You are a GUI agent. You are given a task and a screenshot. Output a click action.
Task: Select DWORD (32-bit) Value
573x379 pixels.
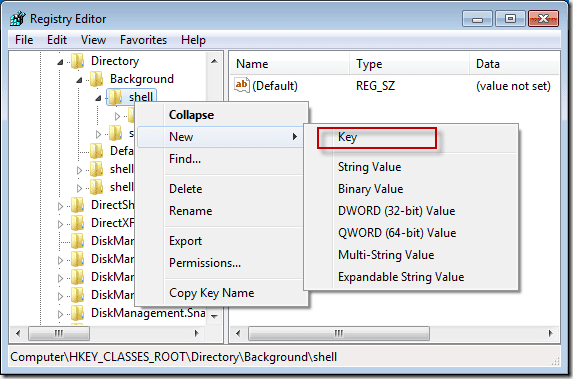[411, 211]
